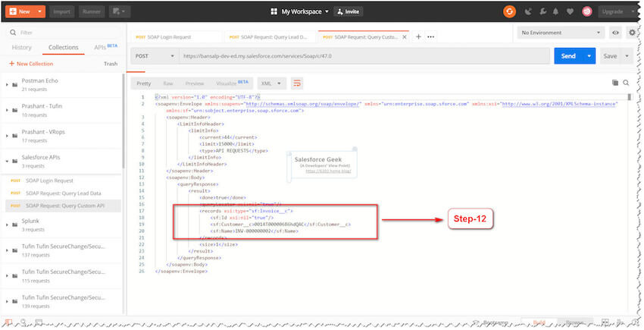The height and width of the screenshot is (330, 644).
Task: Open the HTTP method POST dropdown
Action: tap(155, 56)
